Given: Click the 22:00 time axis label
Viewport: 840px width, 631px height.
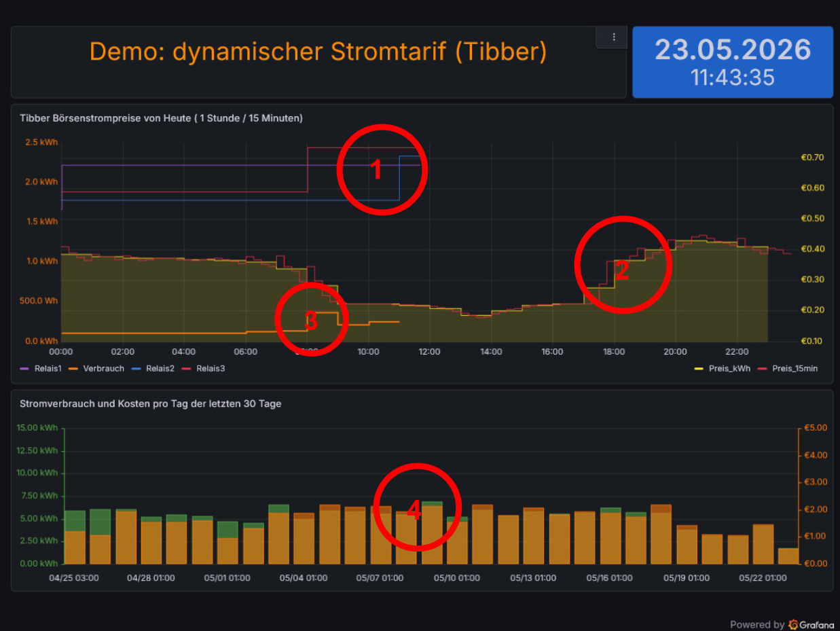Looking at the screenshot, I should click(736, 352).
